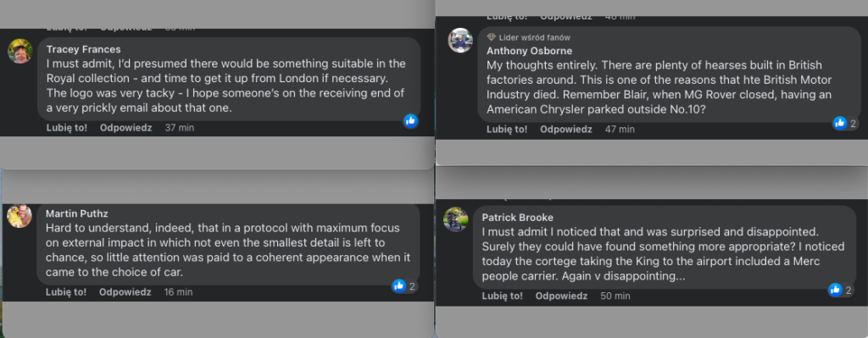The height and width of the screenshot is (338, 868).
Task: Reply to Tracey Frances via Odpowiedz
Action: coord(125,128)
